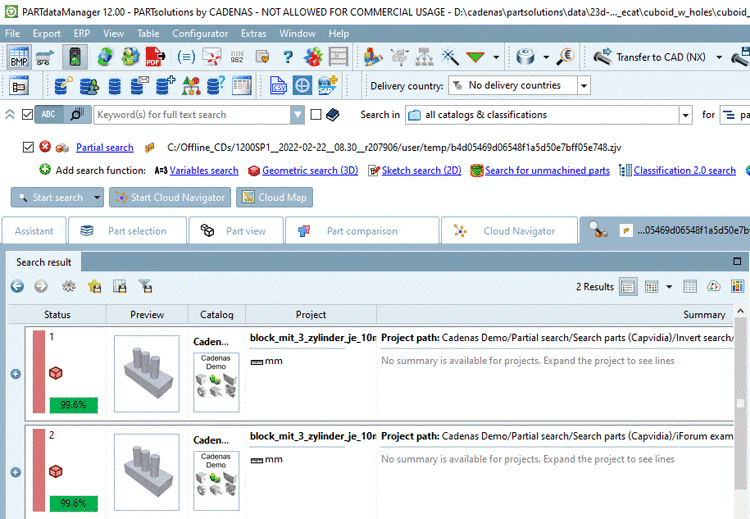Click the blue book icon beside search field
This screenshot has width=750, height=519.
(x=332, y=115)
